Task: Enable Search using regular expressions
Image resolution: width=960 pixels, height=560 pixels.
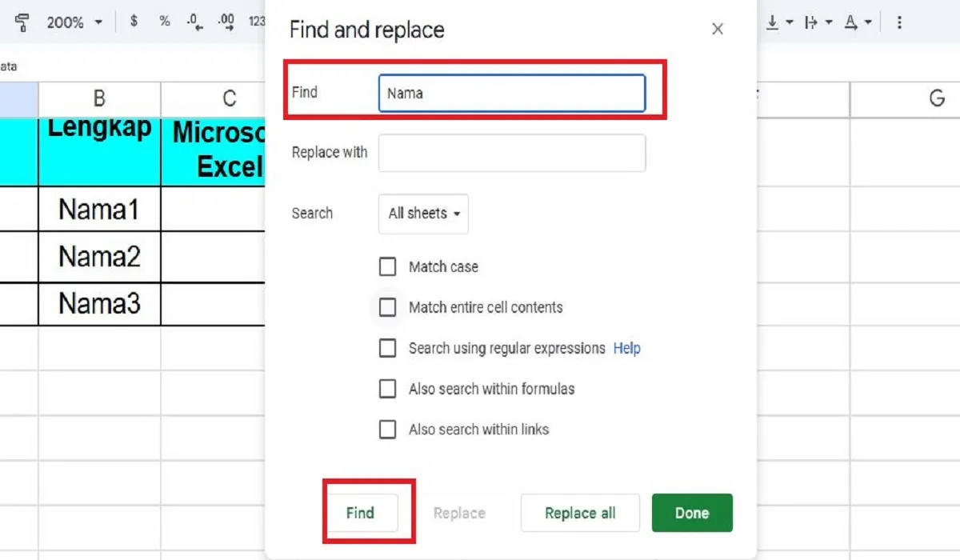Action: 388,348
